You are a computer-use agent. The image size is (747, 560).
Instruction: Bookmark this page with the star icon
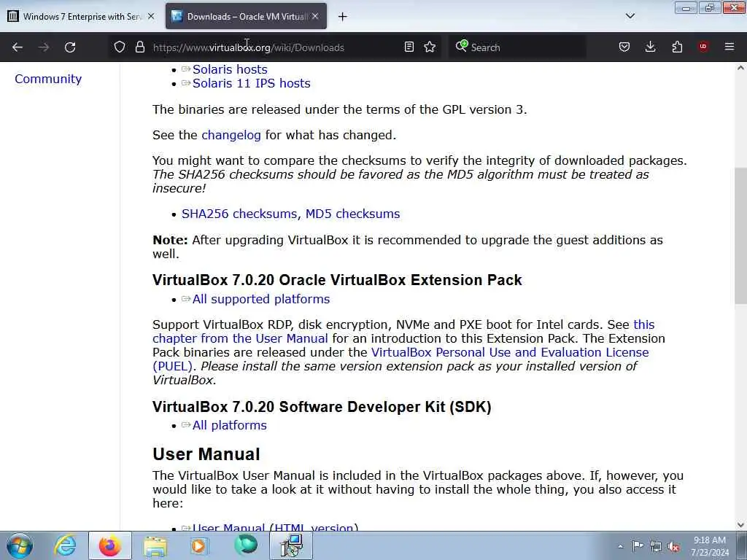click(430, 47)
